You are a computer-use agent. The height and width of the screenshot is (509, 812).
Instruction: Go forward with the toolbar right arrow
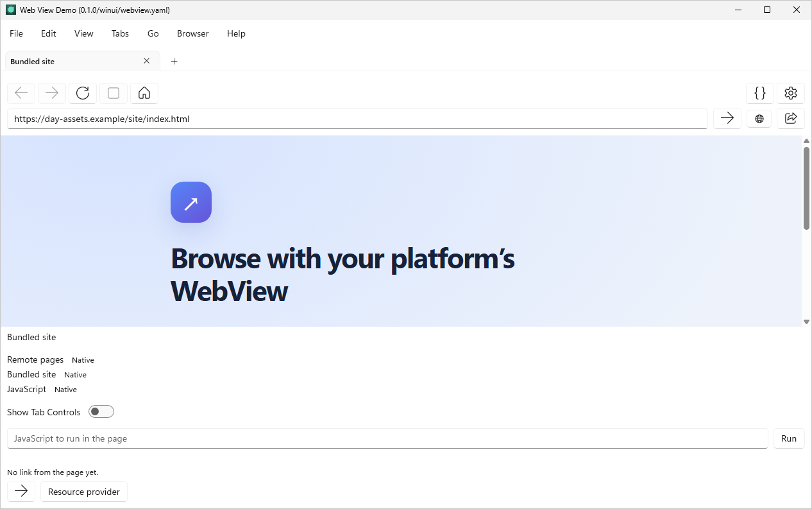[52, 93]
